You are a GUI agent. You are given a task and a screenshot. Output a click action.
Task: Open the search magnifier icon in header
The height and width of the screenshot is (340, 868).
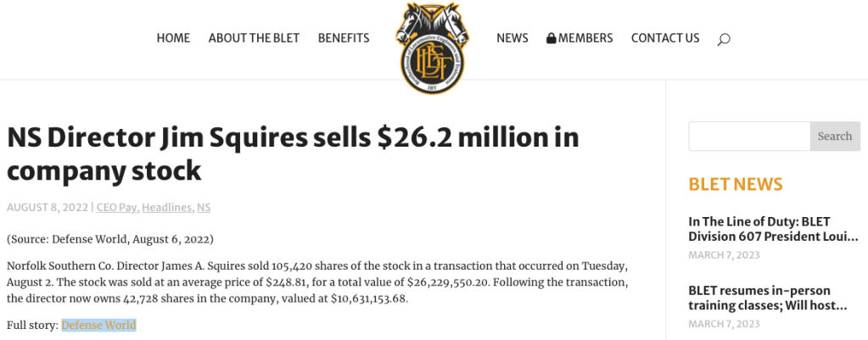(x=723, y=39)
